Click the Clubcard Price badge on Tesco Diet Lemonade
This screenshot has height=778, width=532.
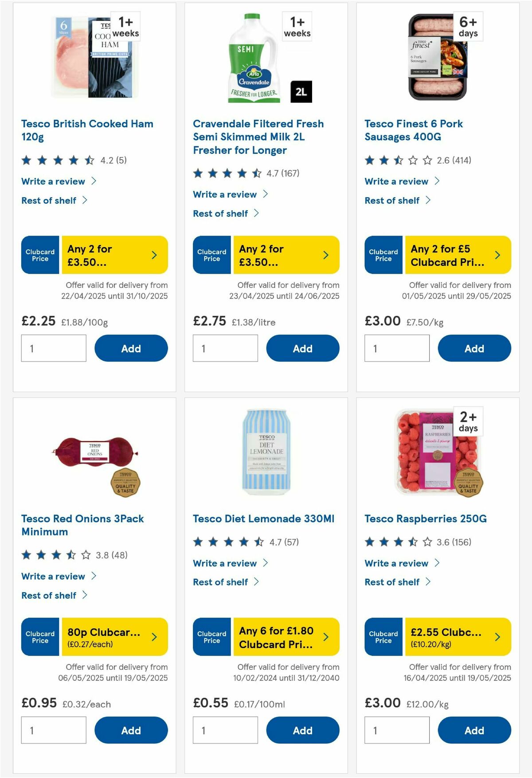(211, 637)
